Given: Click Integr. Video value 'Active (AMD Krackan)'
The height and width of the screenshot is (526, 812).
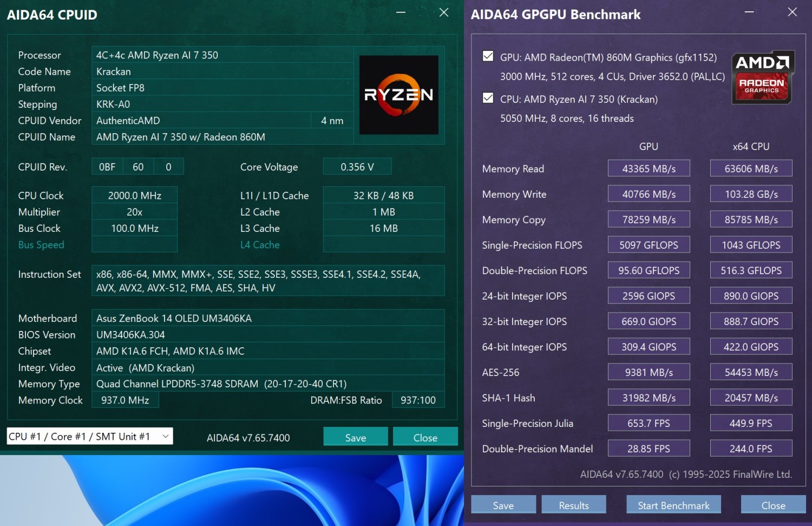Looking at the screenshot, I should (x=269, y=368).
